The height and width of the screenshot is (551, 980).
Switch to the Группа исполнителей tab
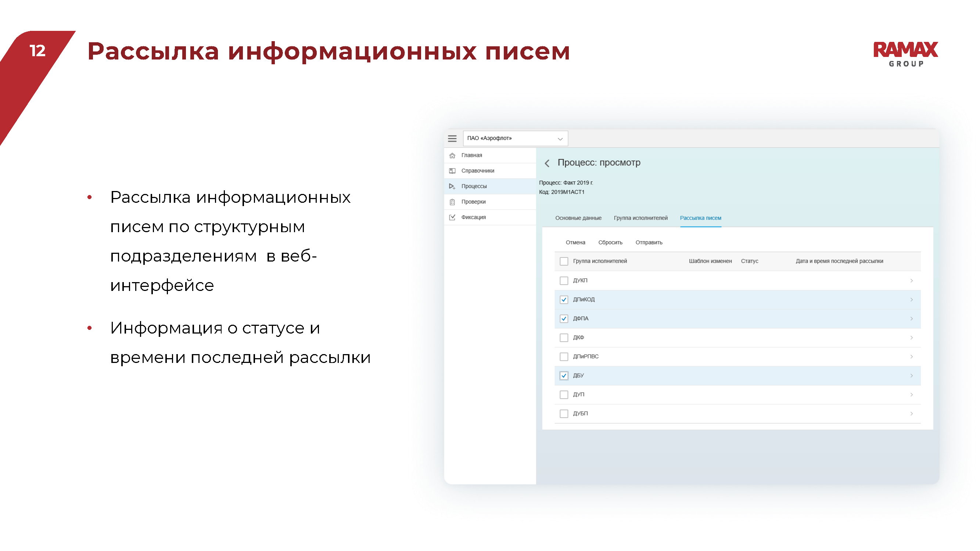tap(640, 218)
